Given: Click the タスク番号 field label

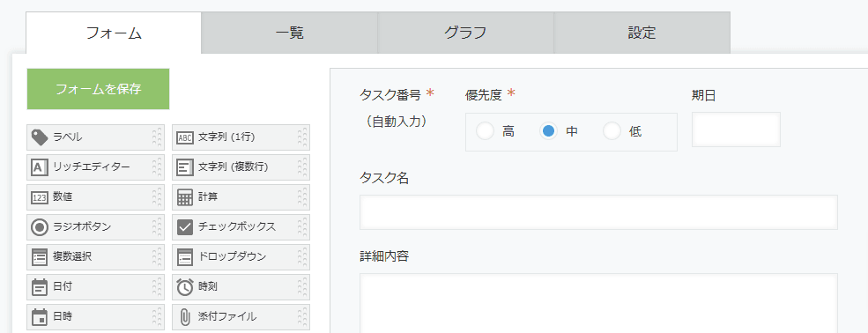Looking at the screenshot, I should pyautogui.click(x=391, y=95).
